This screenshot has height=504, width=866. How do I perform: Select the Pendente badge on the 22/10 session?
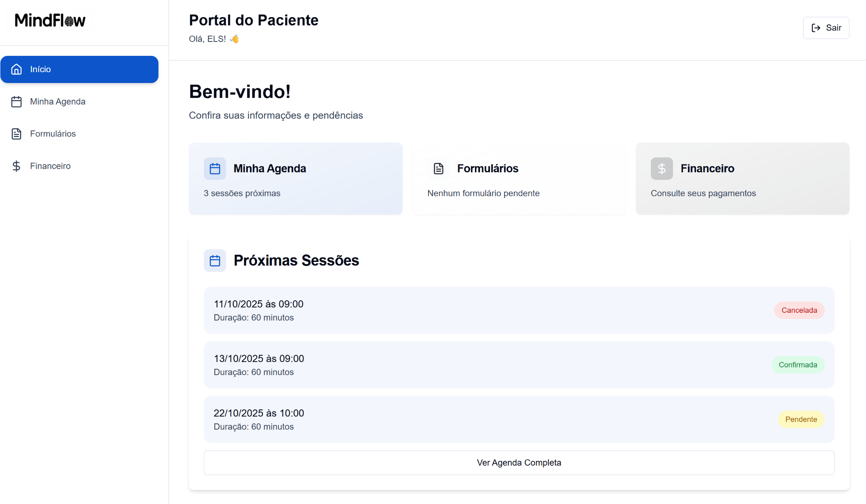click(801, 419)
